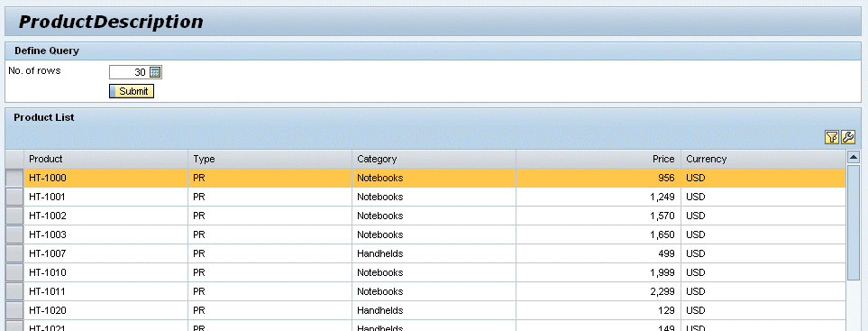The image size is (868, 331).
Task: Select the row selector for HT-1011
Action: (x=14, y=291)
